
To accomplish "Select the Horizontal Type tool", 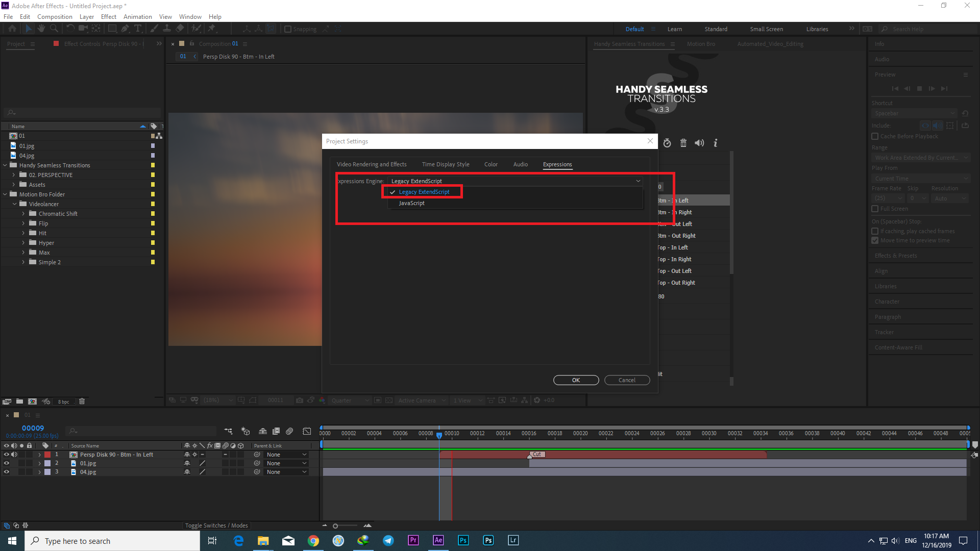I will [x=138, y=29].
